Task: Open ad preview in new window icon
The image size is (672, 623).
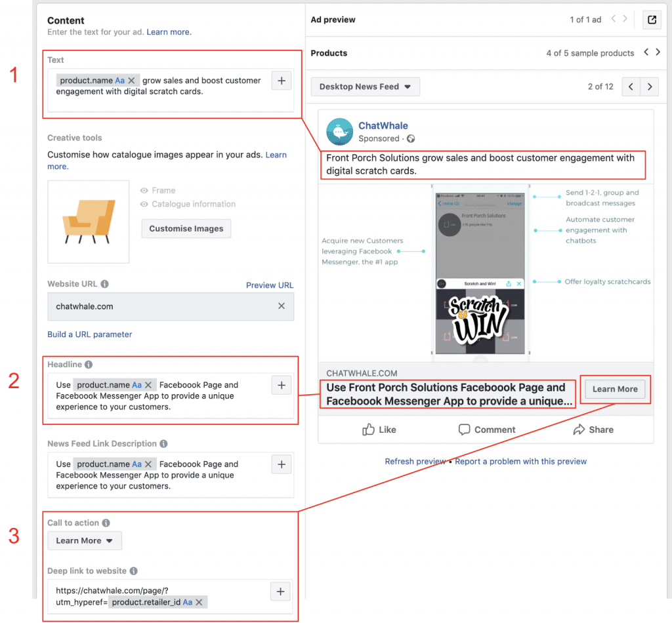Action: coord(652,20)
